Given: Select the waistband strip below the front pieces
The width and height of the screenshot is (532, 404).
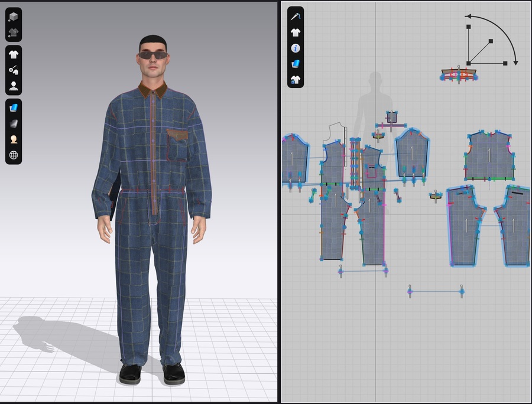Looking at the screenshot, I should point(363,271).
